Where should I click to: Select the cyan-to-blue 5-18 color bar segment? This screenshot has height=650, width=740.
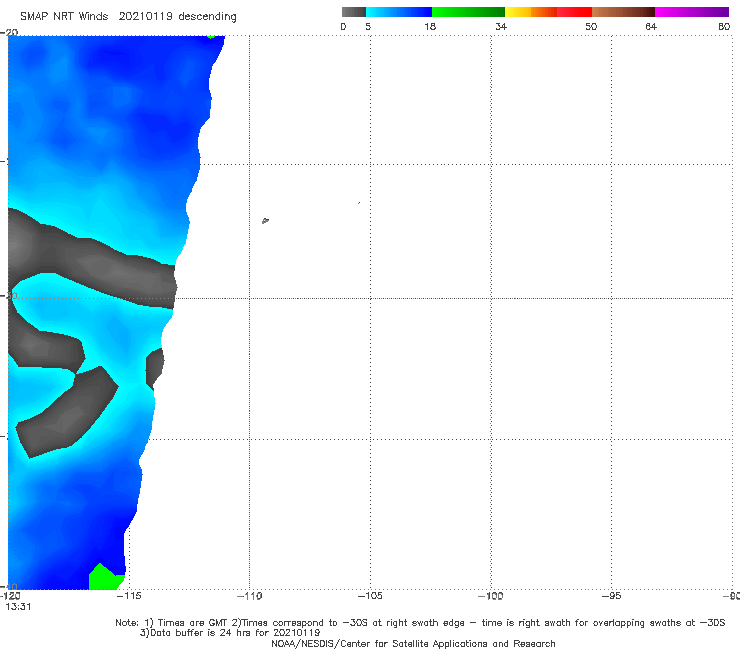399,12
